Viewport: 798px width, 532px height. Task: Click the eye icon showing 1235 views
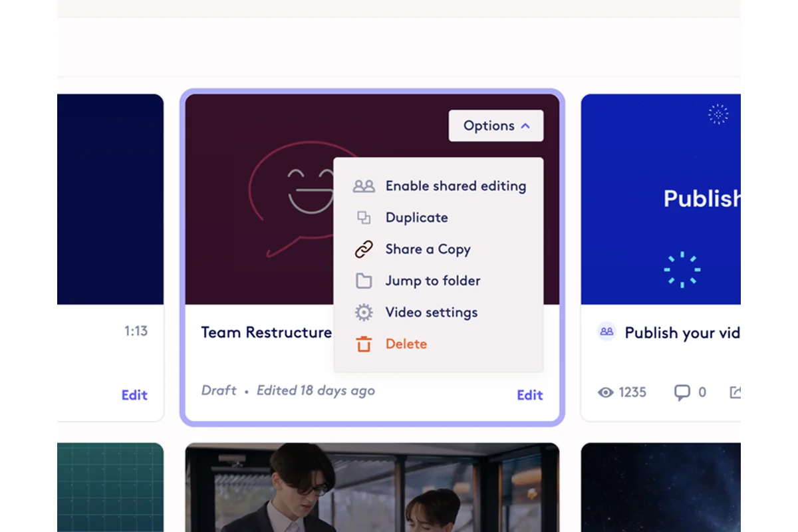[x=605, y=392]
